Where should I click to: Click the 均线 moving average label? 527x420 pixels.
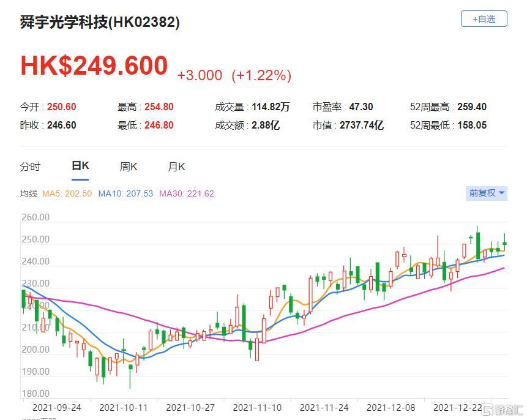[29, 193]
